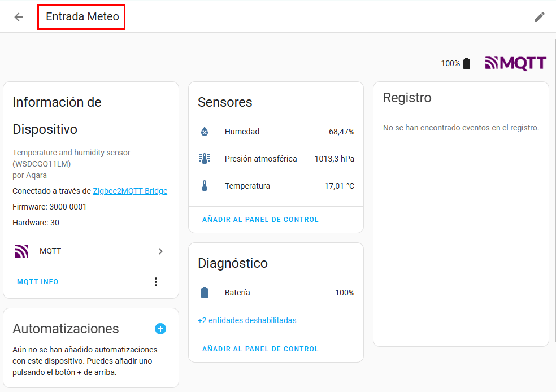Click the humidity water drop icon
Image resolution: width=556 pixels, height=392 pixels.
click(205, 132)
